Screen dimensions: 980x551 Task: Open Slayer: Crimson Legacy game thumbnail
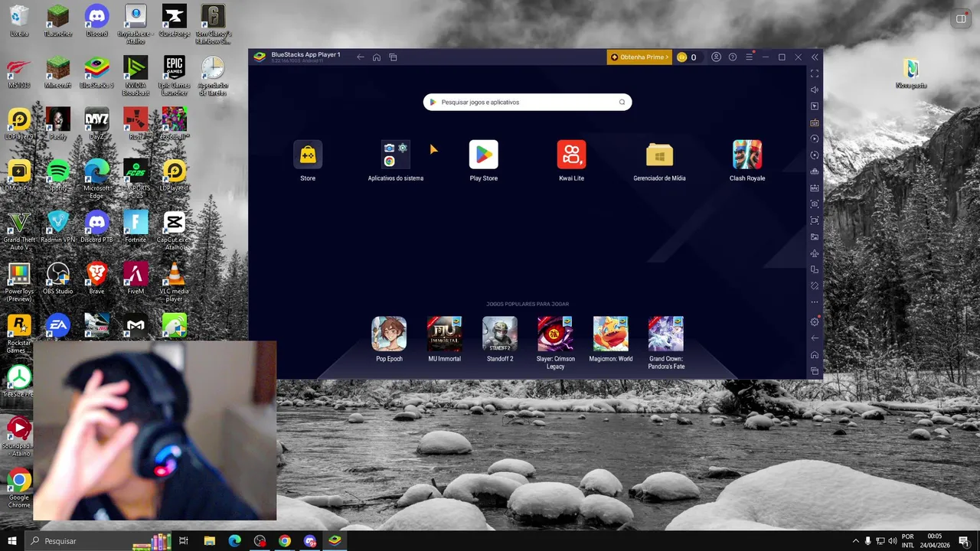[555, 334]
